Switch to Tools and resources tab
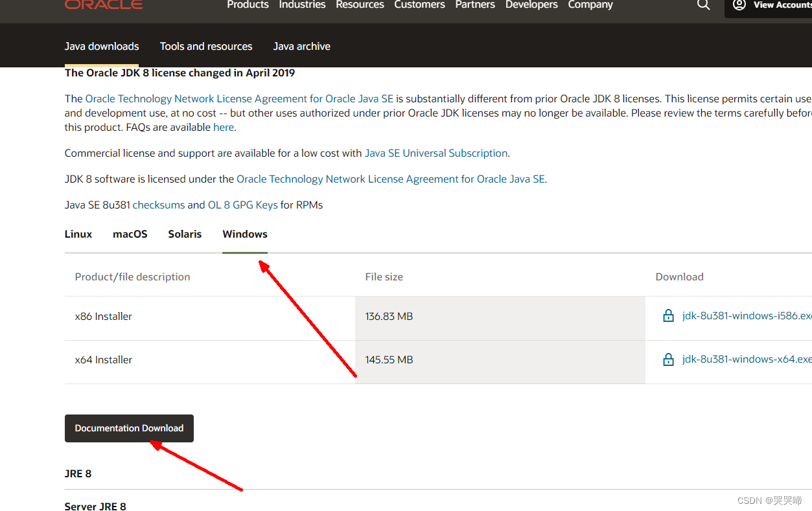 pyautogui.click(x=206, y=46)
